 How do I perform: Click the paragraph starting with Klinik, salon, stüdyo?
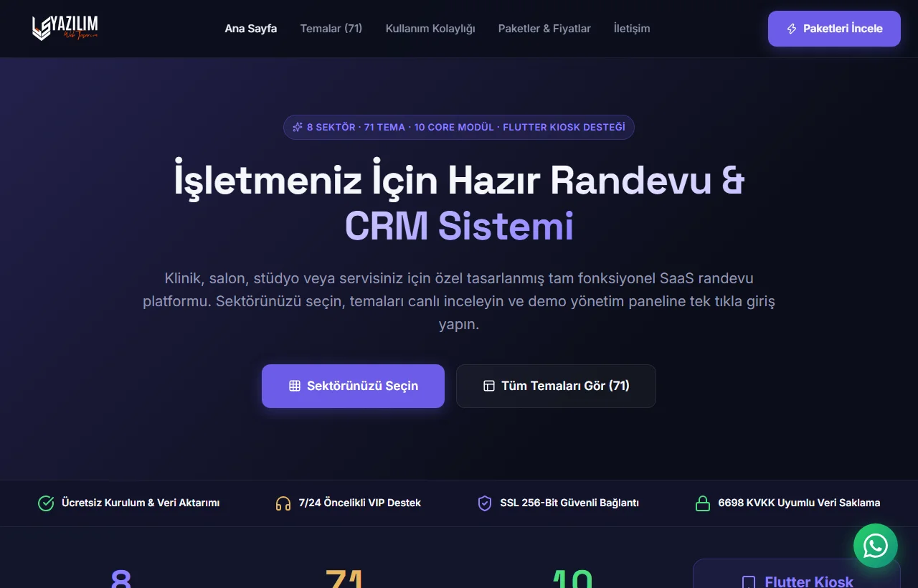pyautogui.click(x=459, y=301)
